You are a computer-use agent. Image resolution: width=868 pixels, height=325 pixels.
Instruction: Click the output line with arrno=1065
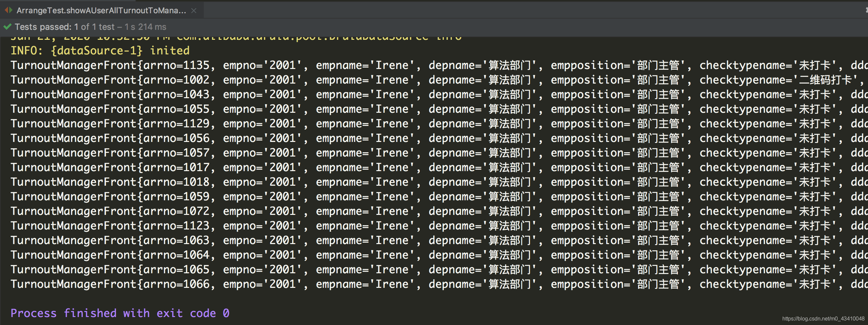point(439,269)
